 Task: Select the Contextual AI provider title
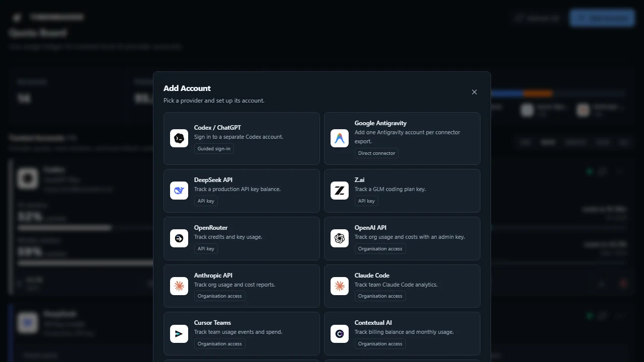[x=373, y=323]
